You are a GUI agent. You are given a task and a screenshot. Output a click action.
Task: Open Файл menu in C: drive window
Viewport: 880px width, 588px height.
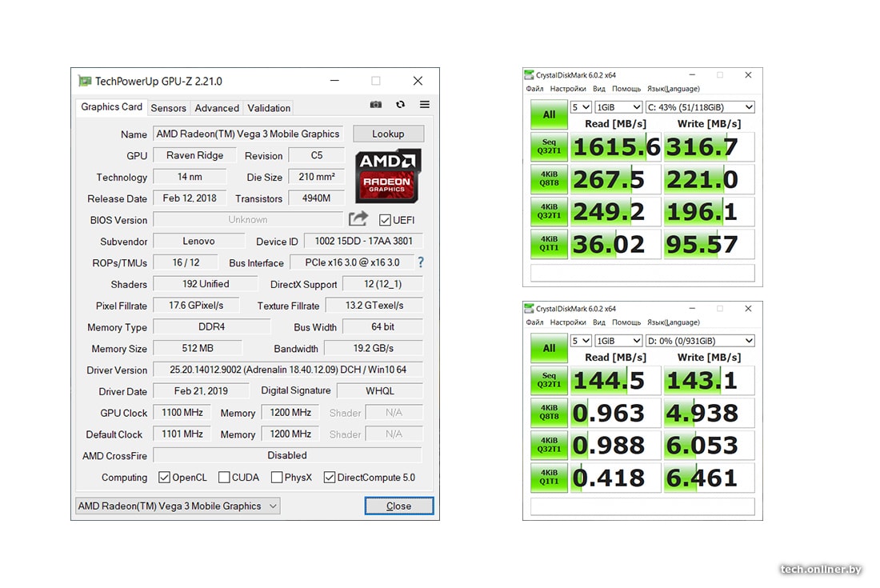point(534,89)
